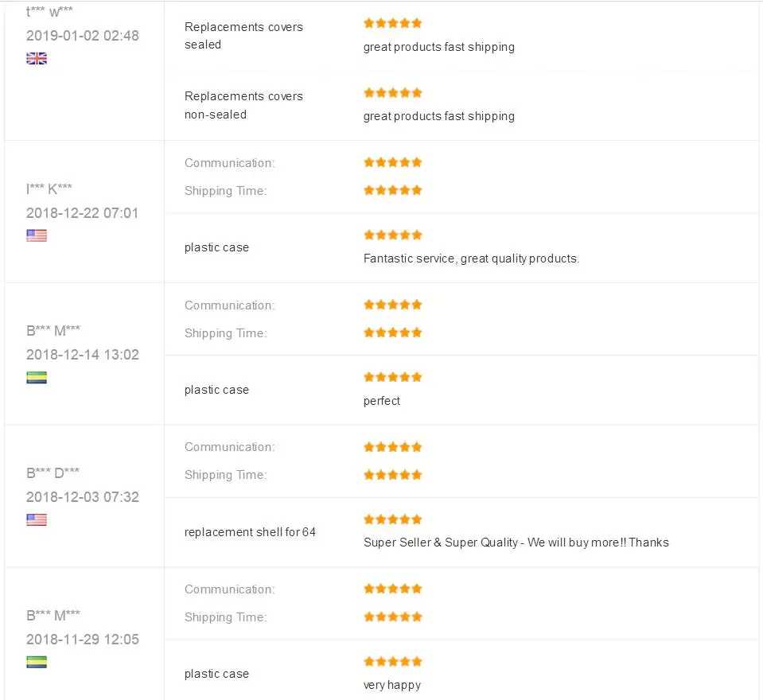This screenshot has width=763, height=700.
Task: Click the UK flag under the 2019-01-02 review
Action: coord(37,58)
